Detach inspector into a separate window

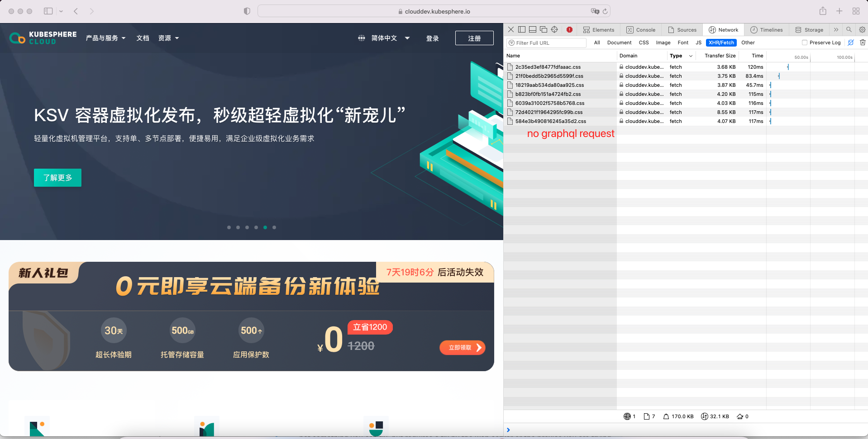tap(544, 29)
